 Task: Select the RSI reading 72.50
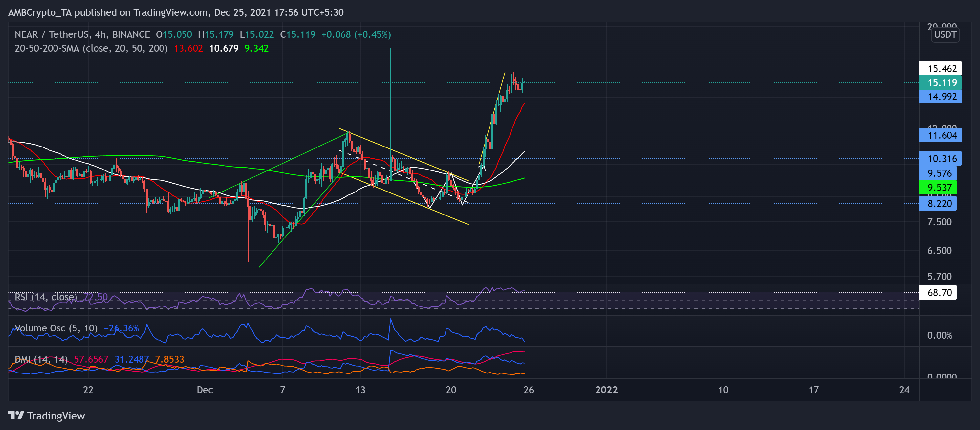pos(95,297)
